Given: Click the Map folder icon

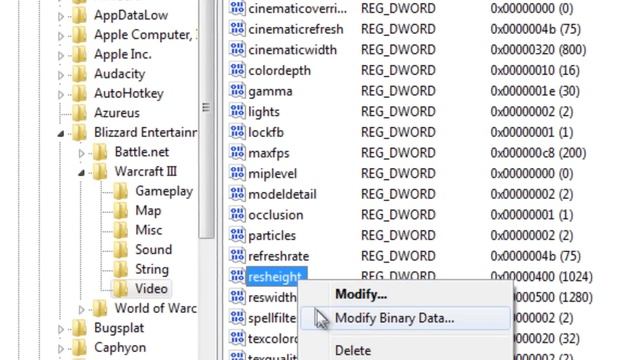Looking at the screenshot, I should coord(120,211).
